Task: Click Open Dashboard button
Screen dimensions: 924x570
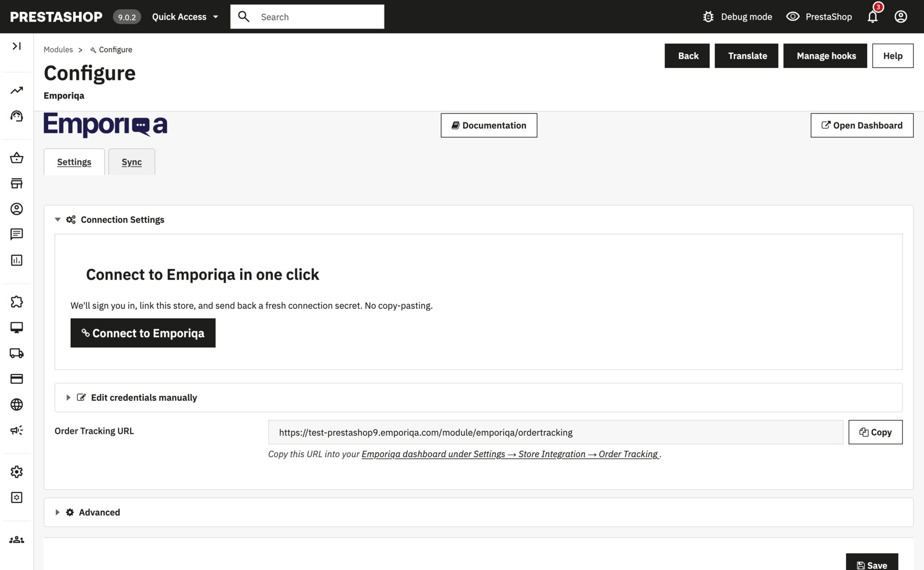Action: [862, 126]
